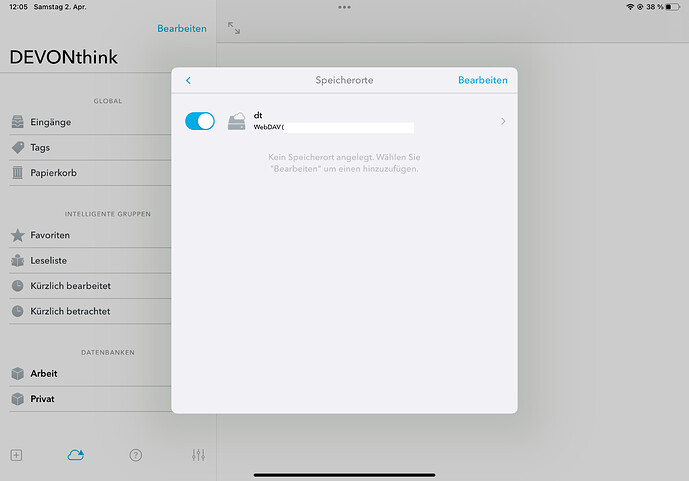
Task: Click the Leseliste reading icon
Action: [x=18, y=260]
